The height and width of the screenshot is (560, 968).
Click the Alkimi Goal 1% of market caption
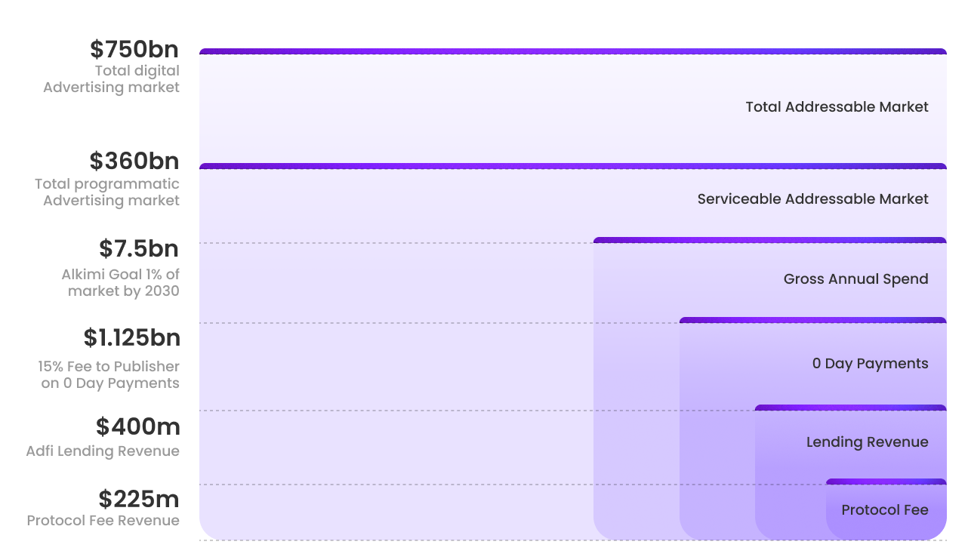121,282
